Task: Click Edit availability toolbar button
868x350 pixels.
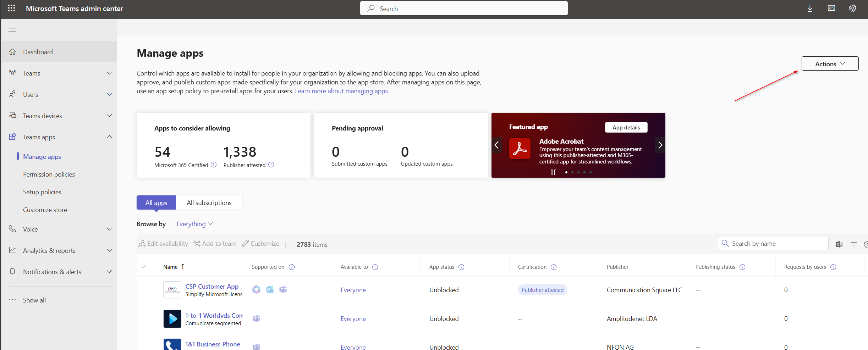Action: click(163, 244)
